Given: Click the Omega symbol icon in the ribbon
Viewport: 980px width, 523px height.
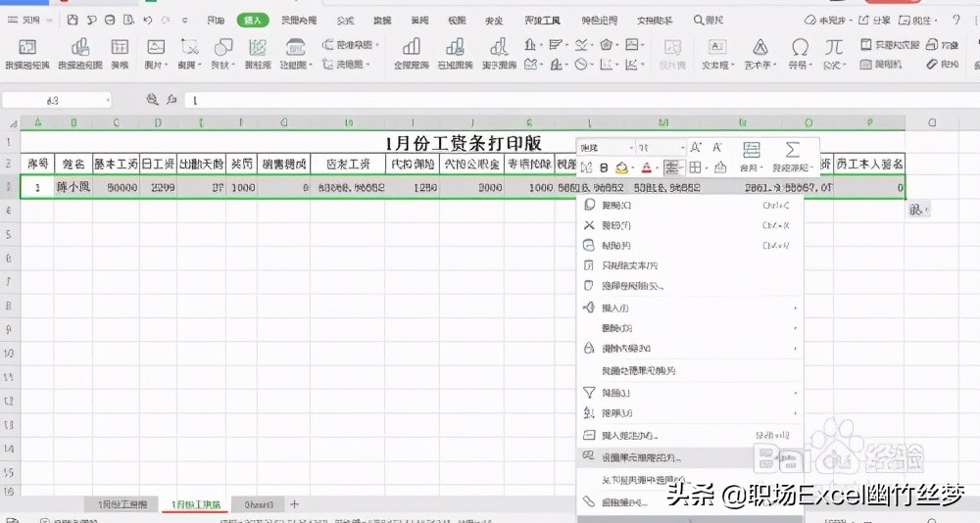Looking at the screenshot, I should (x=801, y=47).
